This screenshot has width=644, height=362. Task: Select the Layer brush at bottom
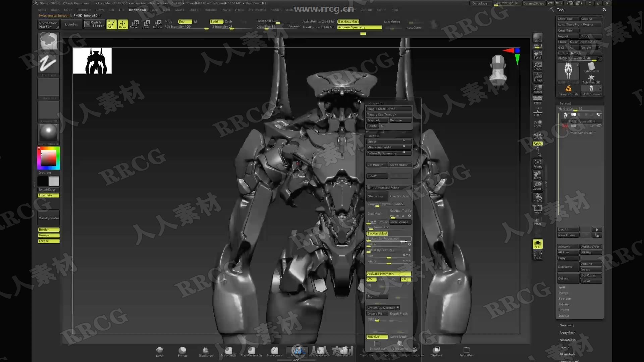click(160, 352)
